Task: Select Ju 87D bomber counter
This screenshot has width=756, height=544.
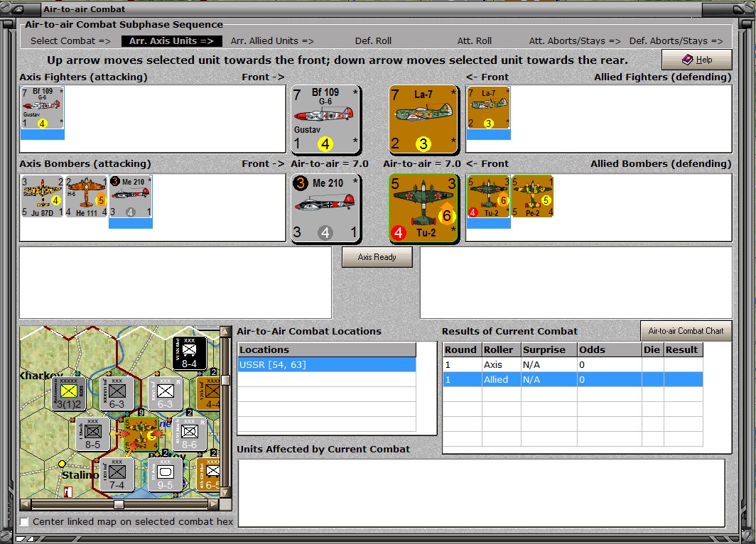Action: tap(43, 197)
